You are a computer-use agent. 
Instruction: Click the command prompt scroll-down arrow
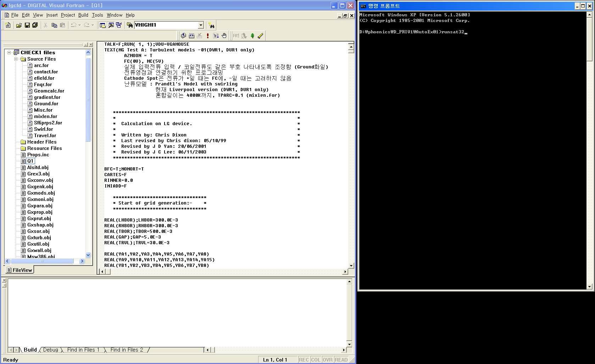click(589, 287)
